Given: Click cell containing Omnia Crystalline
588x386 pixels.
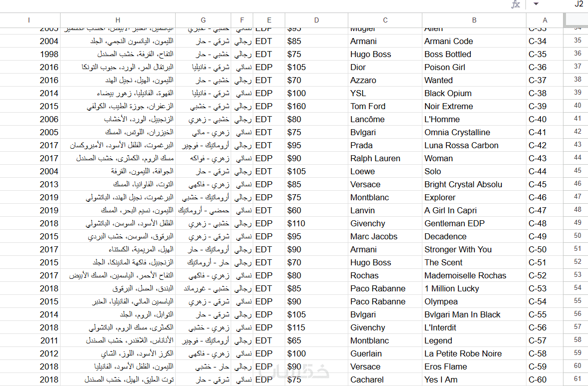Looking at the screenshot, I should click(x=474, y=132).
